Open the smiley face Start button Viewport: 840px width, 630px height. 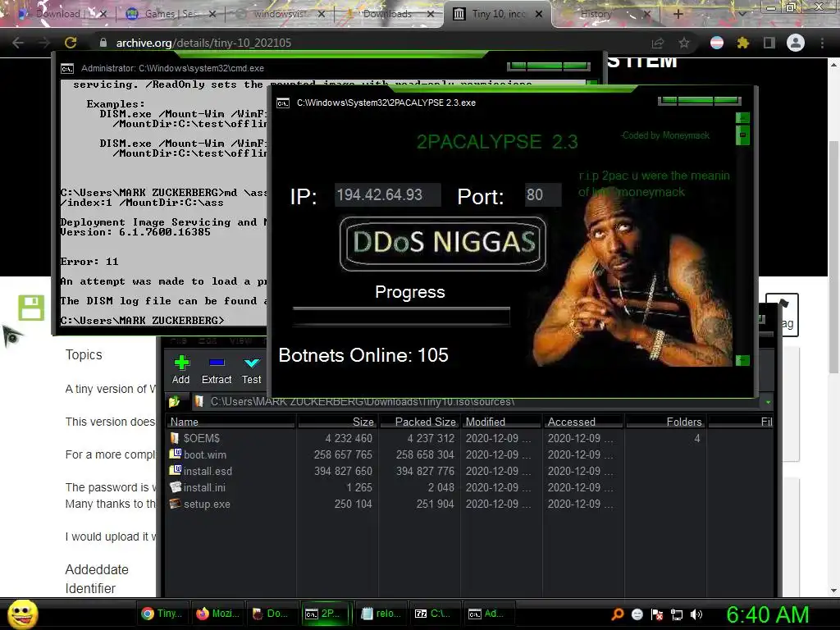click(x=23, y=614)
